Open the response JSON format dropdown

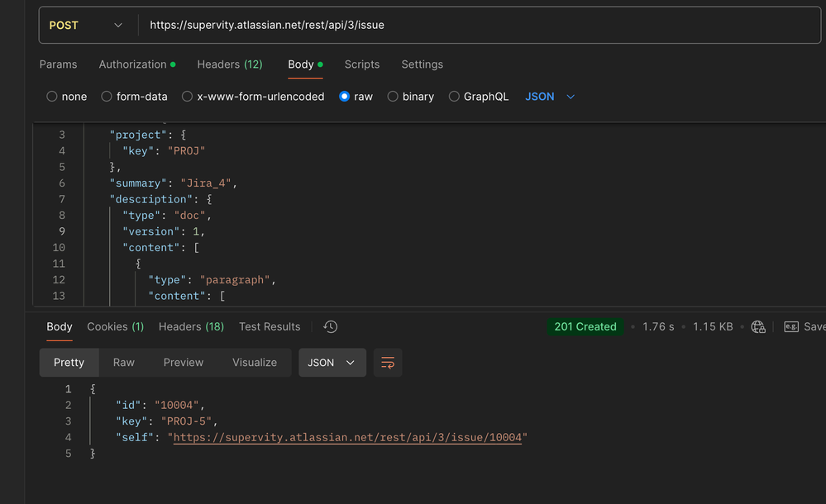pos(332,363)
